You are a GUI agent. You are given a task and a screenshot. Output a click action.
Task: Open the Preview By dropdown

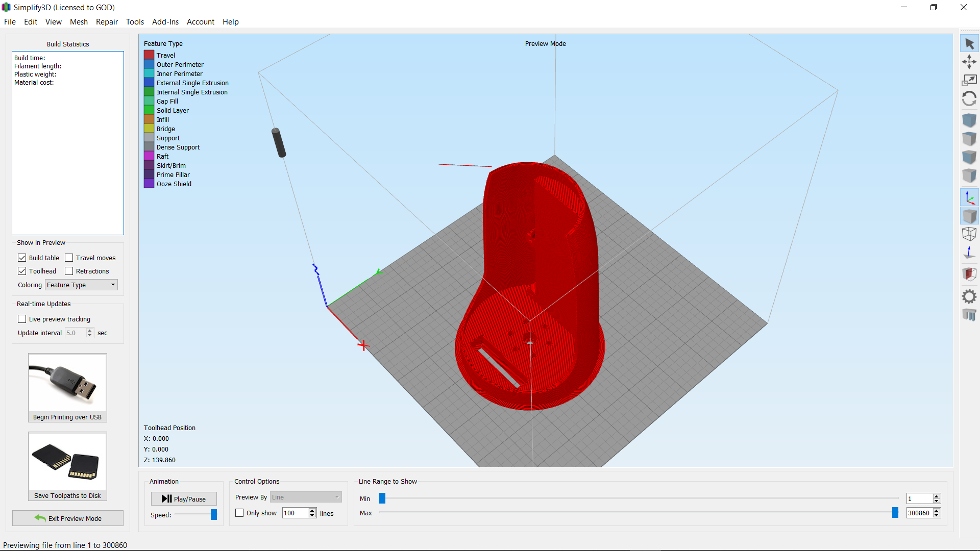tap(305, 496)
